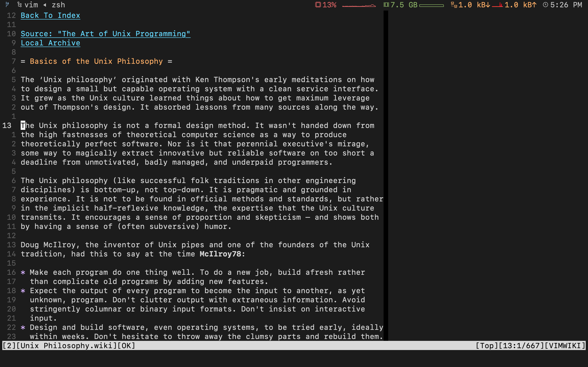
Task: Click the VIMWIKI filetype indicator in statusline
Action: click(565, 345)
